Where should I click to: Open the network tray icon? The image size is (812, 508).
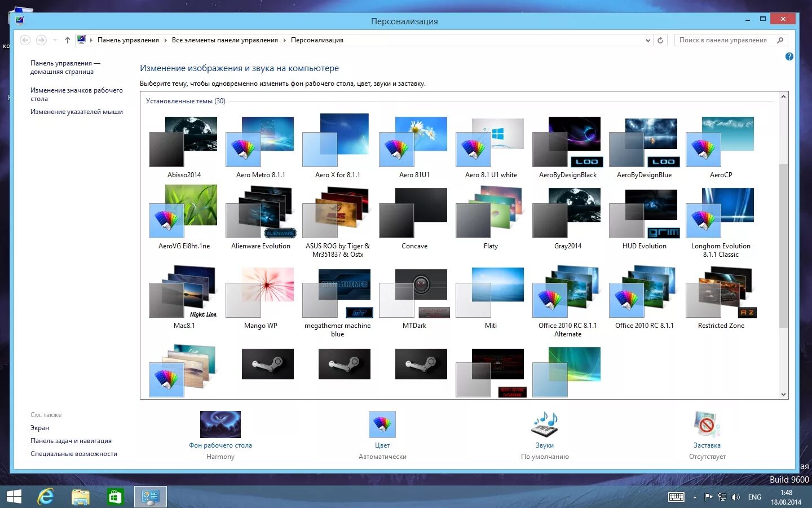722,497
